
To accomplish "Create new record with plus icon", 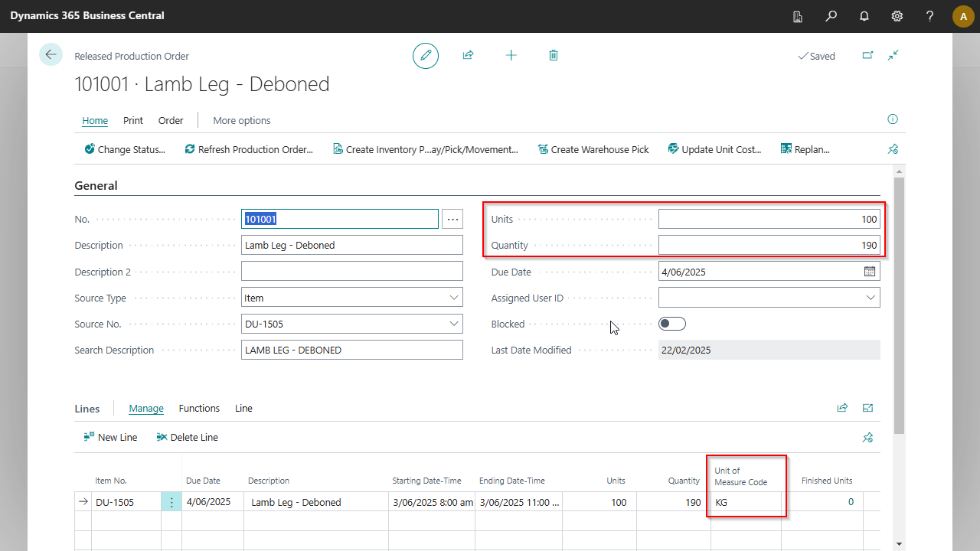I will (x=511, y=55).
